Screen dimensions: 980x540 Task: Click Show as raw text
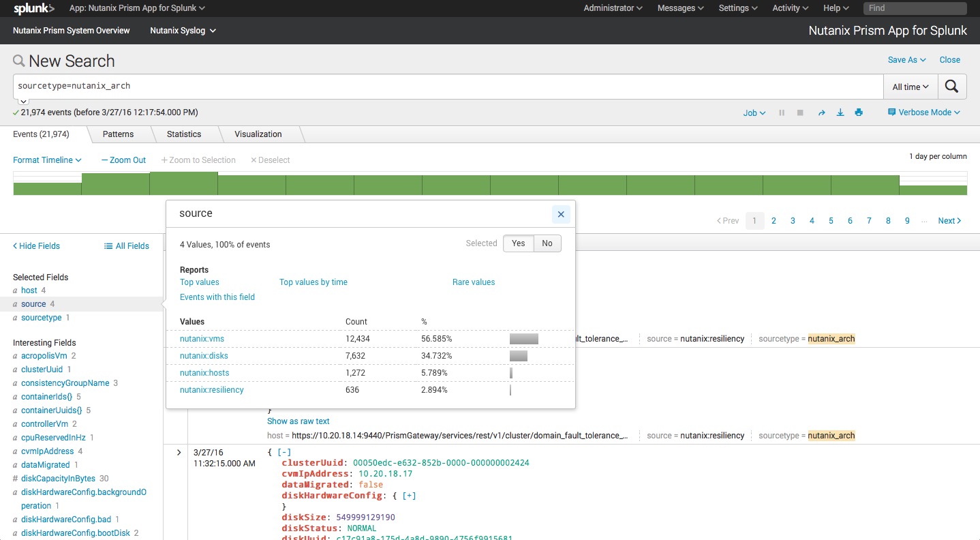pos(298,421)
